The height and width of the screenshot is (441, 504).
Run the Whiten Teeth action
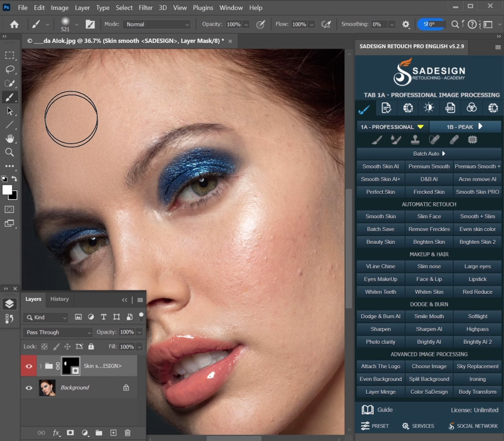(380, 292)
